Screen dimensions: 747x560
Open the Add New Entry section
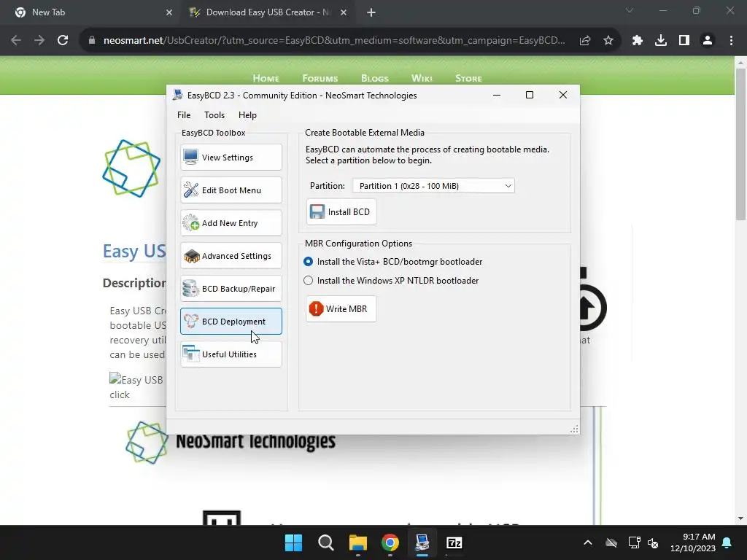pyautogui.click(x=231, y=223)
